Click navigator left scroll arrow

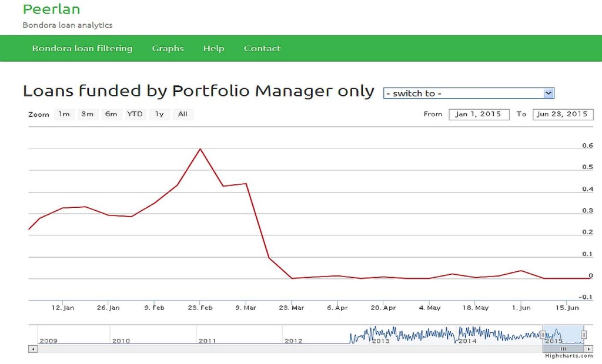[x=33, y=349]
